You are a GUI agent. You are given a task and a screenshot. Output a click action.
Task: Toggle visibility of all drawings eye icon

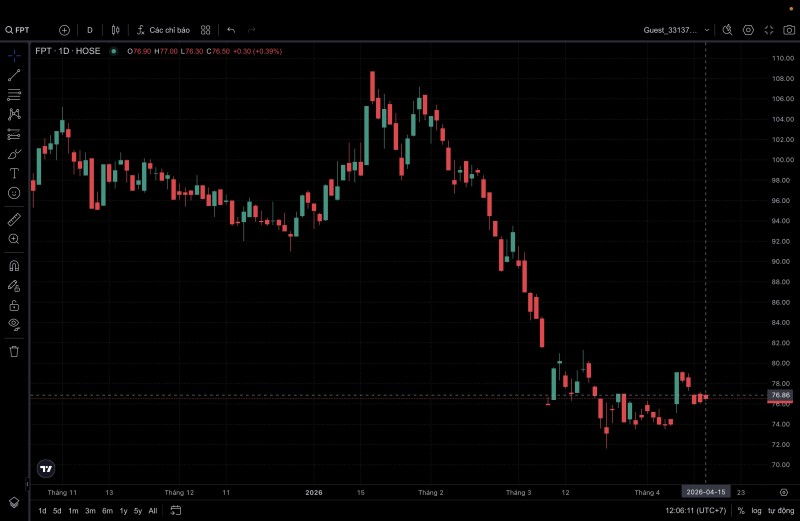[14, 324]
